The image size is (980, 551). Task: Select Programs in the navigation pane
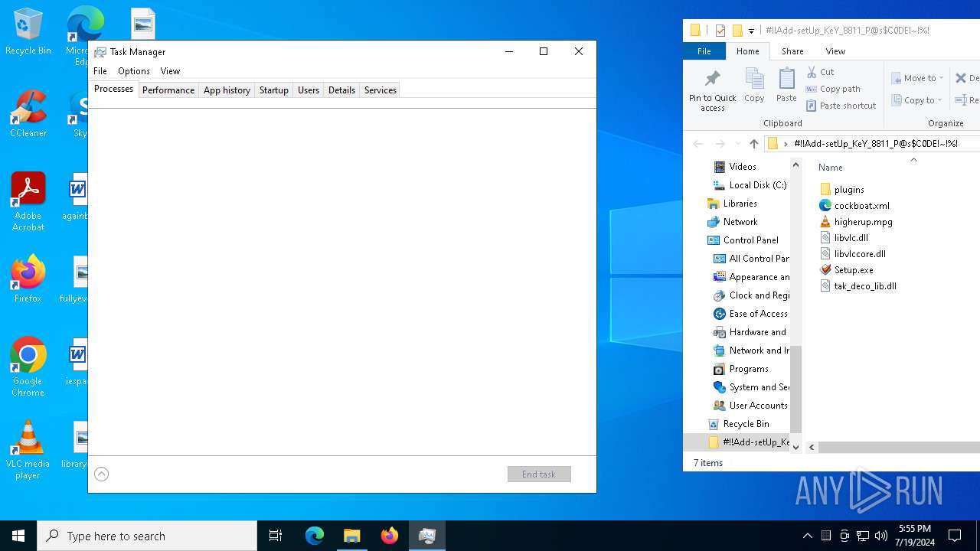click(x=741, y=369)
